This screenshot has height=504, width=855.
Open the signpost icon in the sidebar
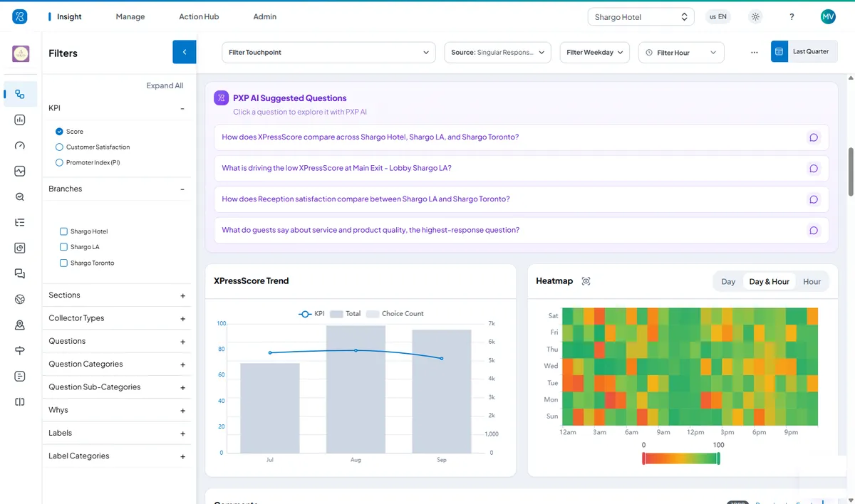[x=20, y=350]
